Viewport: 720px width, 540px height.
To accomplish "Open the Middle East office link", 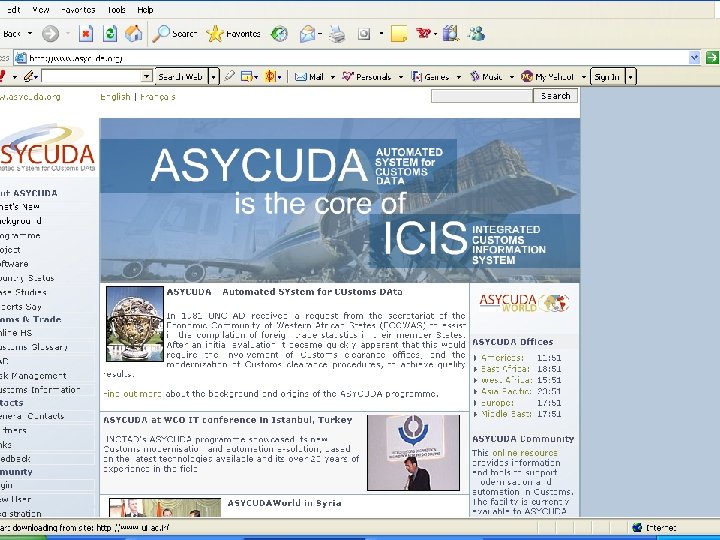I will [x=506, y=414].
